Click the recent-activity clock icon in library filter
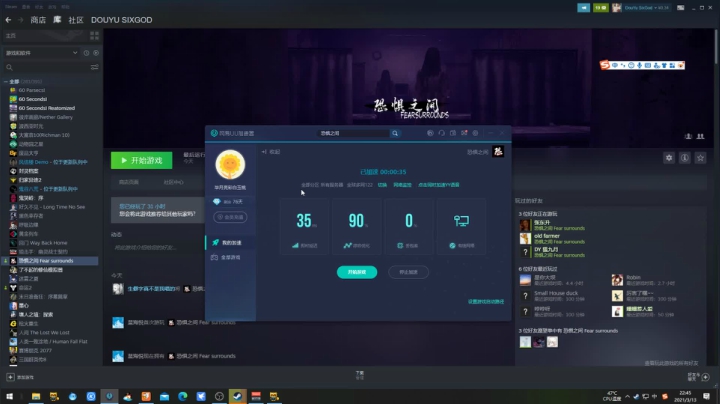This screenshot has height=404, width=720. pyautogui.click(x=86, y=53)
